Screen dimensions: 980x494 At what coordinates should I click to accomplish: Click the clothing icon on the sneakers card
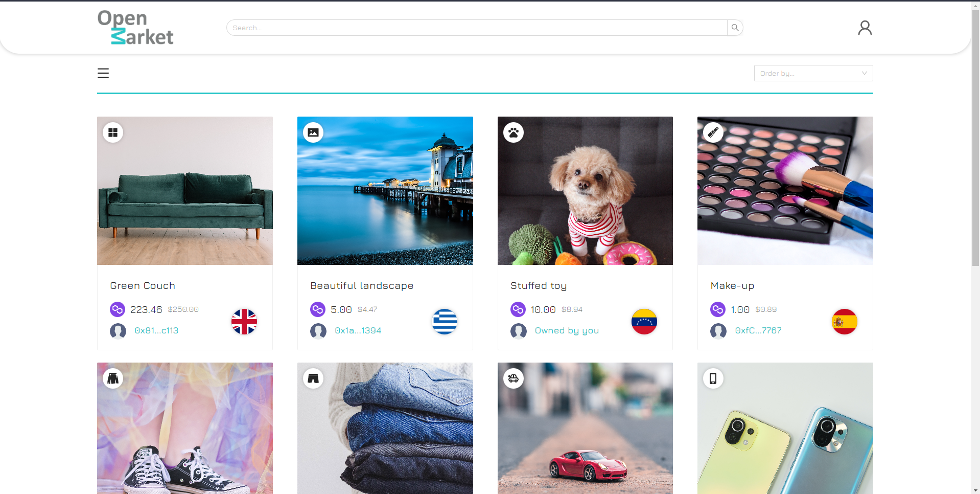[113, 378]
